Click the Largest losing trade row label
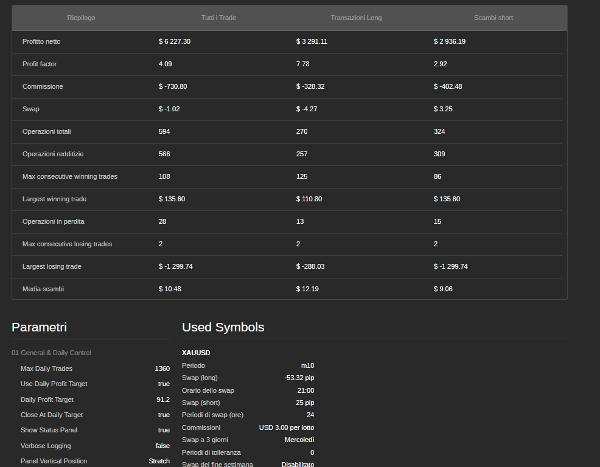The image size is (600, 467). pyautogui.click(x=52, y=266)
